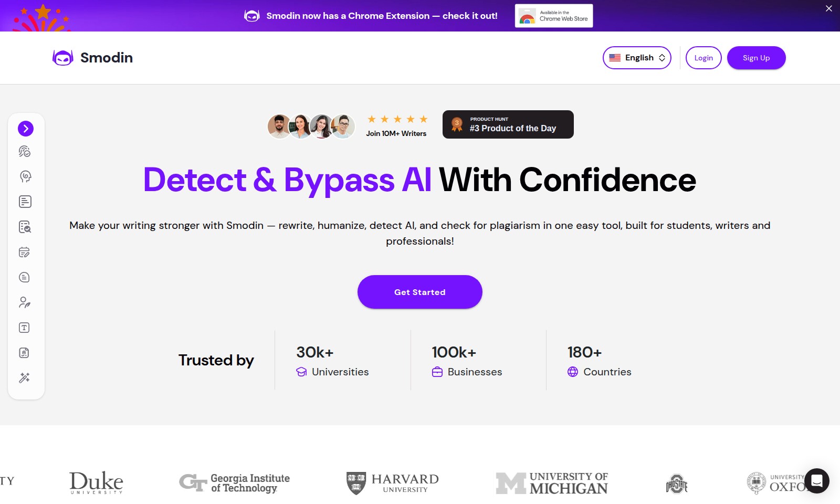Click the Chrome Extension banner announcement text

pyautogui.click(x=382, y=16)
